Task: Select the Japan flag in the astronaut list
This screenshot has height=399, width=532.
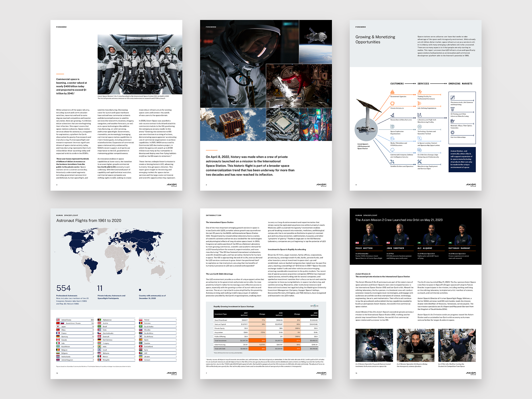Action: click(59, 327)
